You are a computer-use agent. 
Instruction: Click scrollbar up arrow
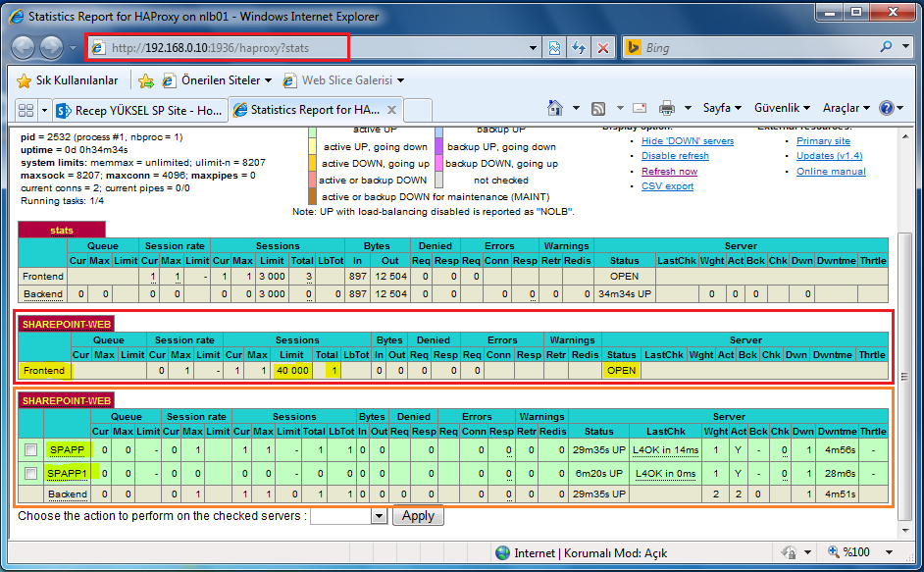coord(905,136)
